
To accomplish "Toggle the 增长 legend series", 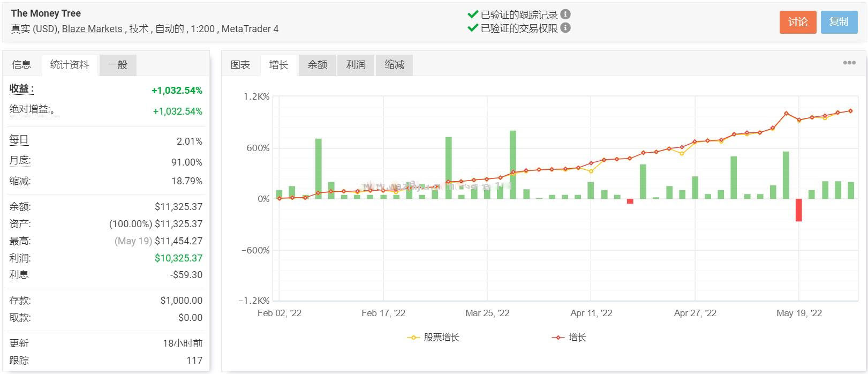I will tap(569, 338).
